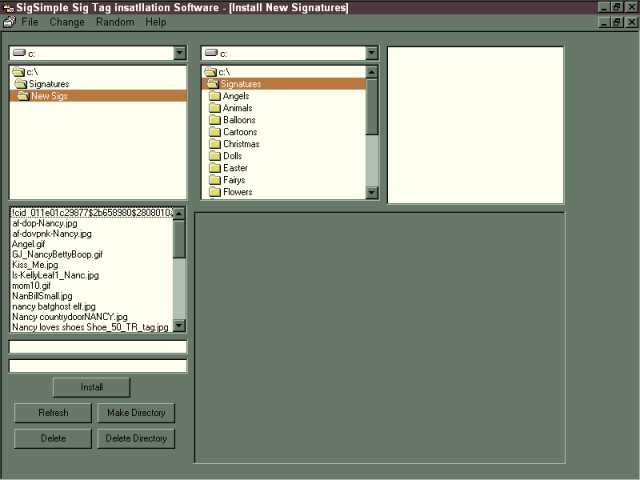Select GJ_NancyBettyBoop.gif file
Viewport: 640px width, 480px height.
point(57,255)
